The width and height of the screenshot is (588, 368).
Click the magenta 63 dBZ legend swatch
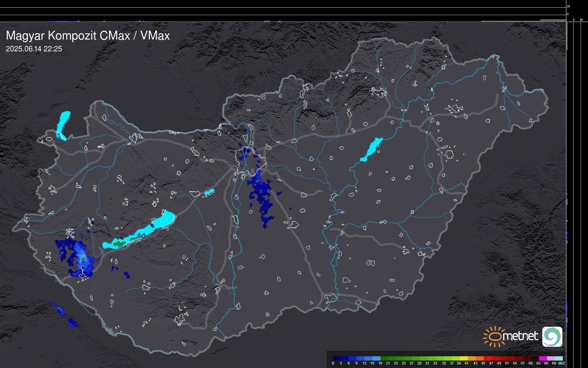[542, 358]
